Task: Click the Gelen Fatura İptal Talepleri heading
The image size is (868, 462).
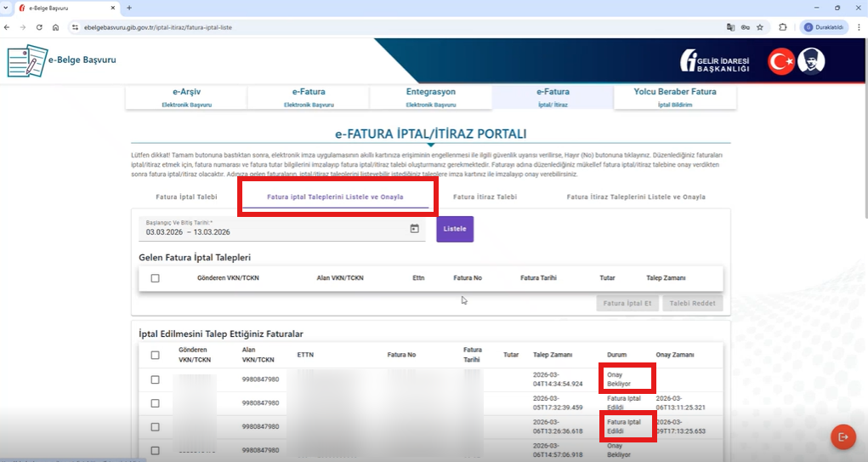Action: coord(195,258)
